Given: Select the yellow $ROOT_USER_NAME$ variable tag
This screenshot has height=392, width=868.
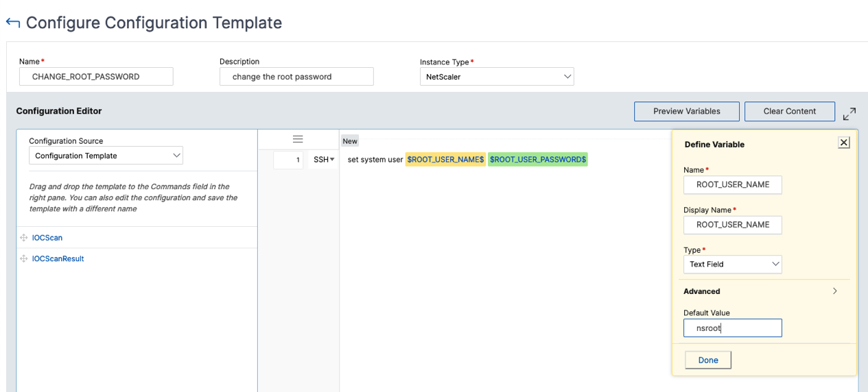Looking at the screenshot, I should 446,160.
